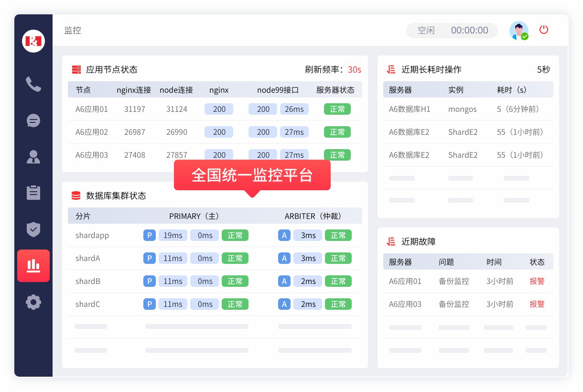Click the user avatar in the top bar
This screenshot has height=392, width=583.
[x=519, y=30]
